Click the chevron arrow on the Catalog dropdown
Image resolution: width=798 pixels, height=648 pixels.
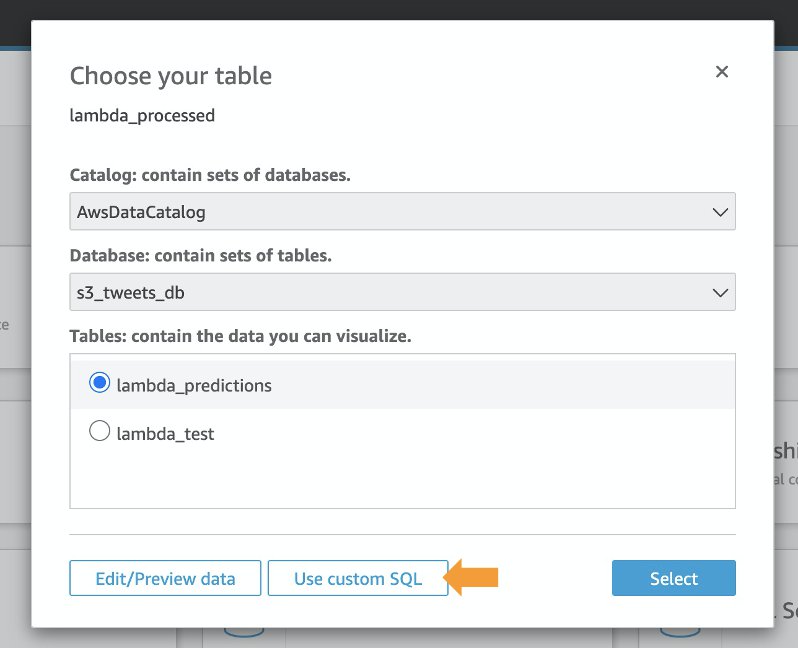coord(719,212)
